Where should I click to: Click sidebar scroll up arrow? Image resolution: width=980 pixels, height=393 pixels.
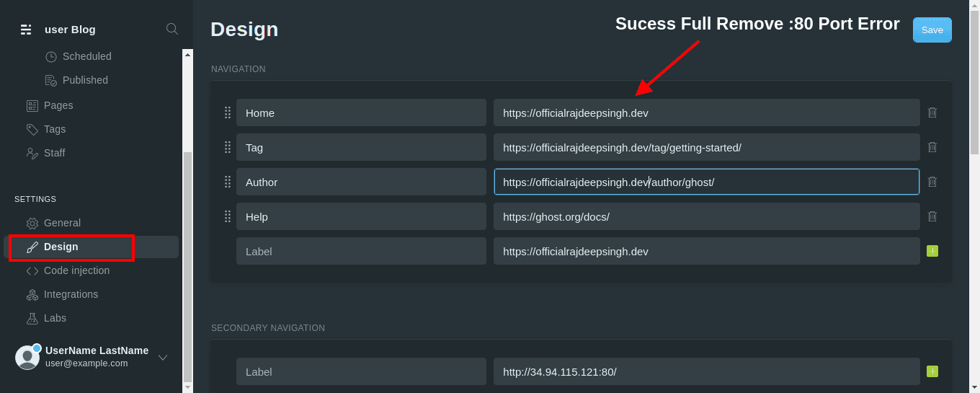coord(187,53)
